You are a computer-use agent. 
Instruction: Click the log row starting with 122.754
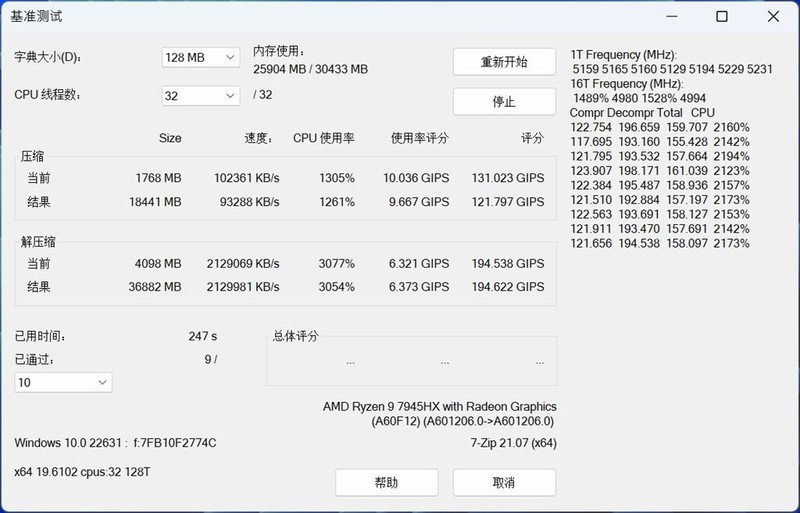point(660,127)
